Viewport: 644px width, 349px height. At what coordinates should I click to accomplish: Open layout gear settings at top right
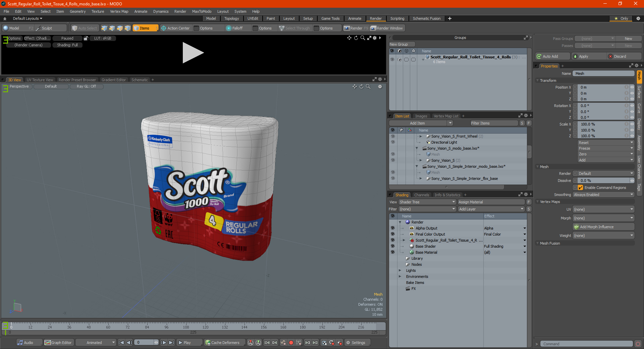click(638, 18)
